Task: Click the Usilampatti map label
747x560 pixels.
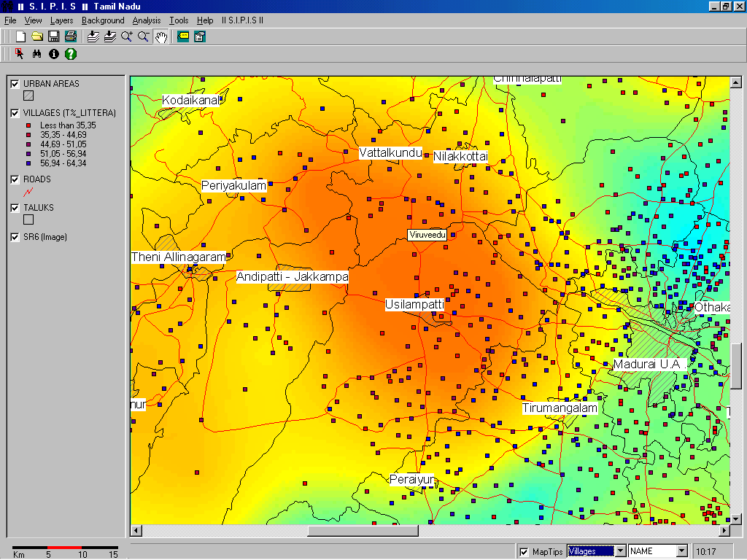Action: [414, 304]
